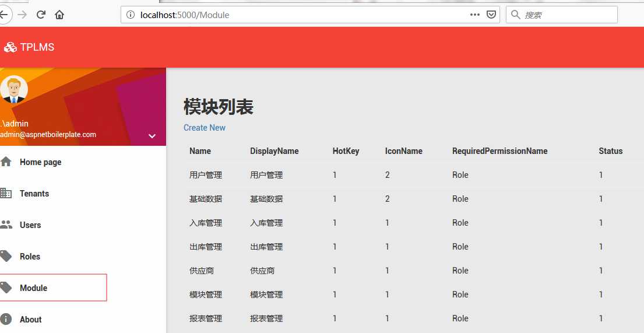
Task: Click the .\admin username text
Action: pos(15,123)
